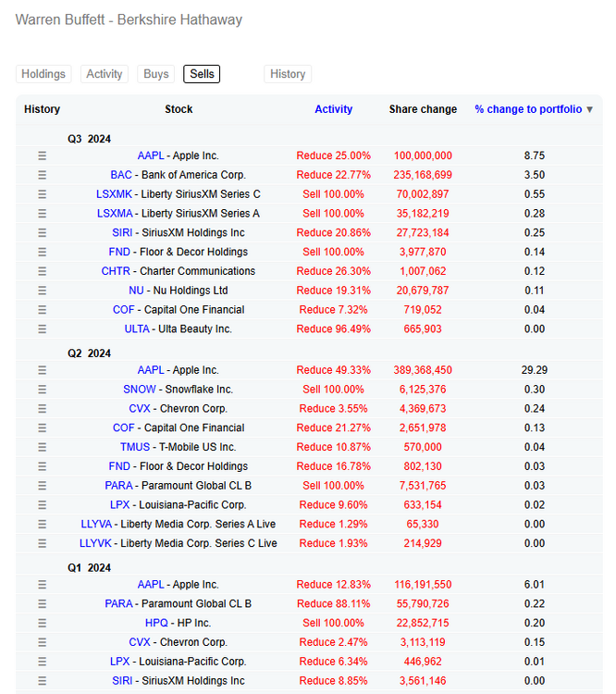Open history icon for FND Reduce 16.78% row

42,466
